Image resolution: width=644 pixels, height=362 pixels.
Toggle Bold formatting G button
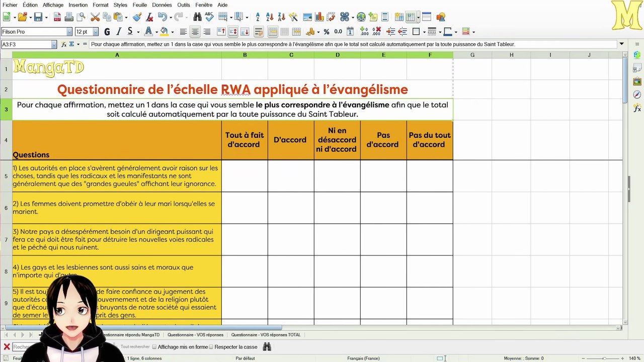pyautogui.click(x=107, y=32)
